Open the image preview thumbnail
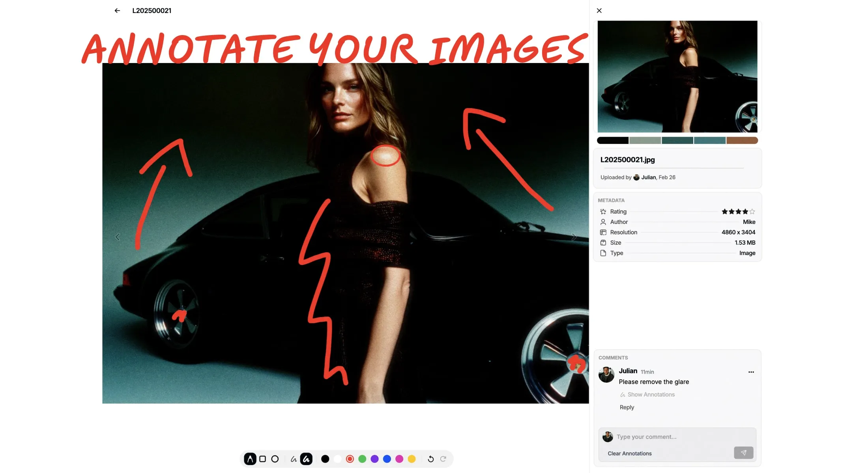Viewport: 868px width, 473px height. coord(677,76)
